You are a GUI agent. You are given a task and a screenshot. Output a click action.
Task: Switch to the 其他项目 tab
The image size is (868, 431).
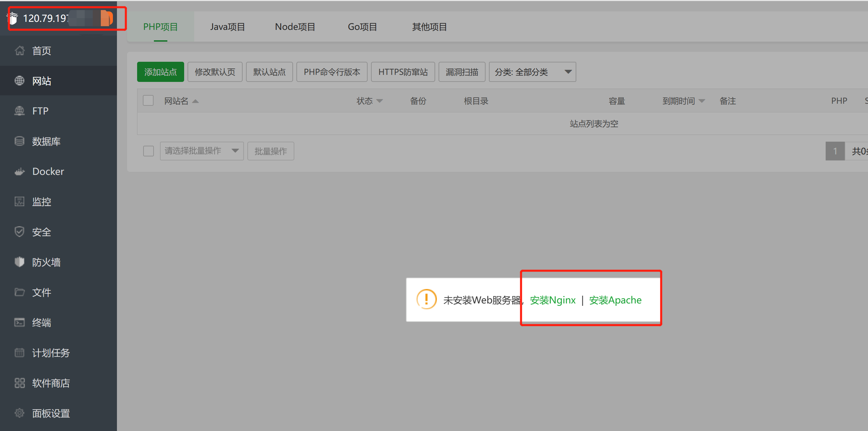click(x=429, y=27)
